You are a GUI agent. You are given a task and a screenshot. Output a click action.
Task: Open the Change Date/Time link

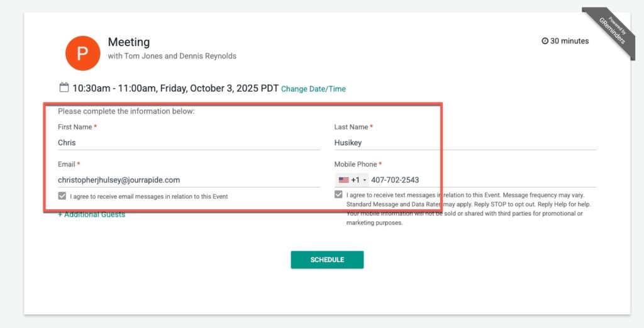point(313,89)
